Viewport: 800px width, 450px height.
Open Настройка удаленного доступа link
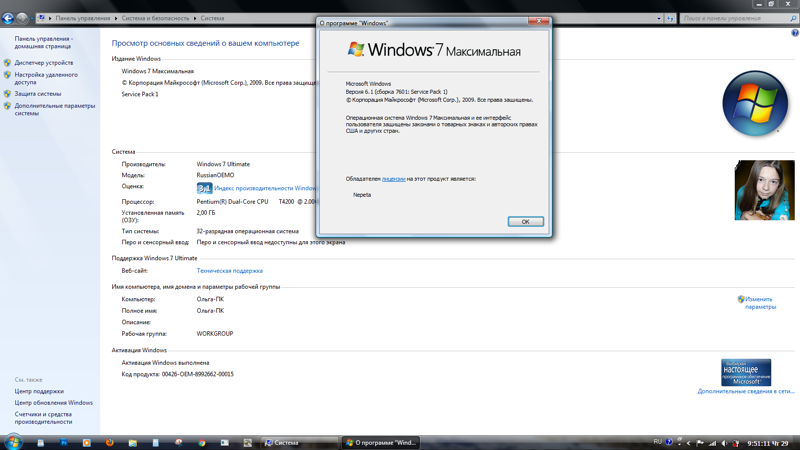coord(46,79)
